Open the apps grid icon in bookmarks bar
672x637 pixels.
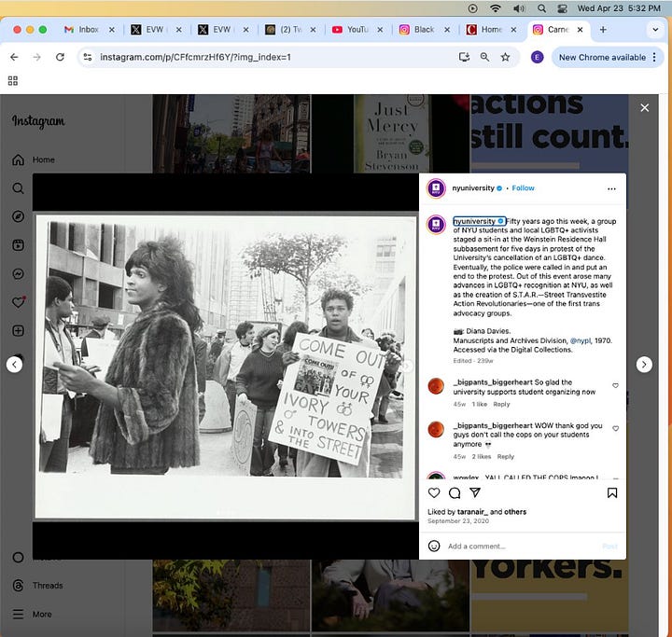point(13,80)
